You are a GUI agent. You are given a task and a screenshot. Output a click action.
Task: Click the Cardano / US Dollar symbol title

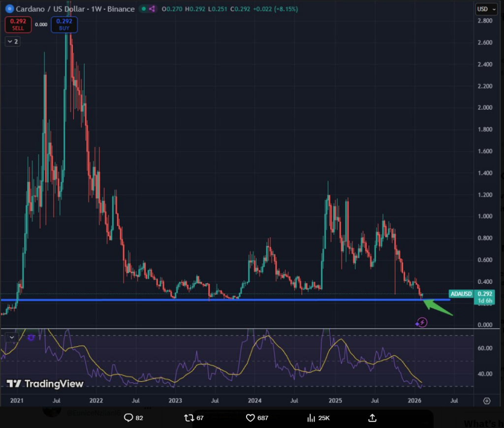74,9
